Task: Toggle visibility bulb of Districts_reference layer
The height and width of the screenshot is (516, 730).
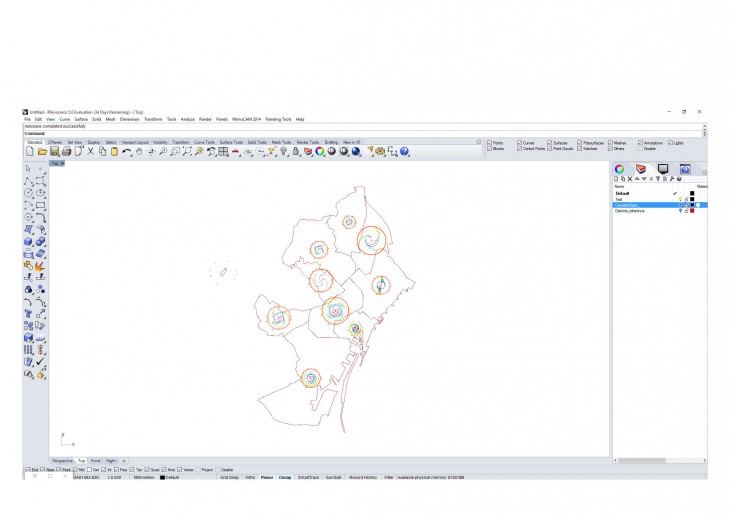Action: (x=680, y=211)
